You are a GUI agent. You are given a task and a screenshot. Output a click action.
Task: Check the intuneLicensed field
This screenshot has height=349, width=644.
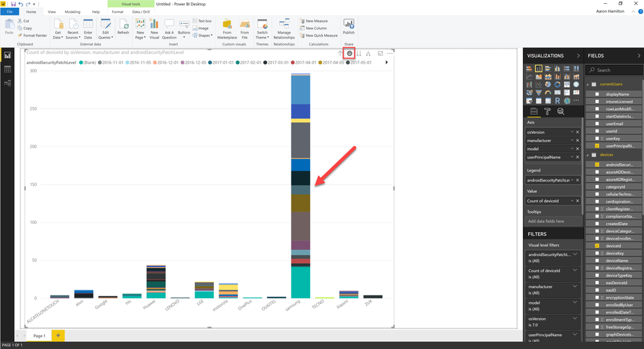597,101
